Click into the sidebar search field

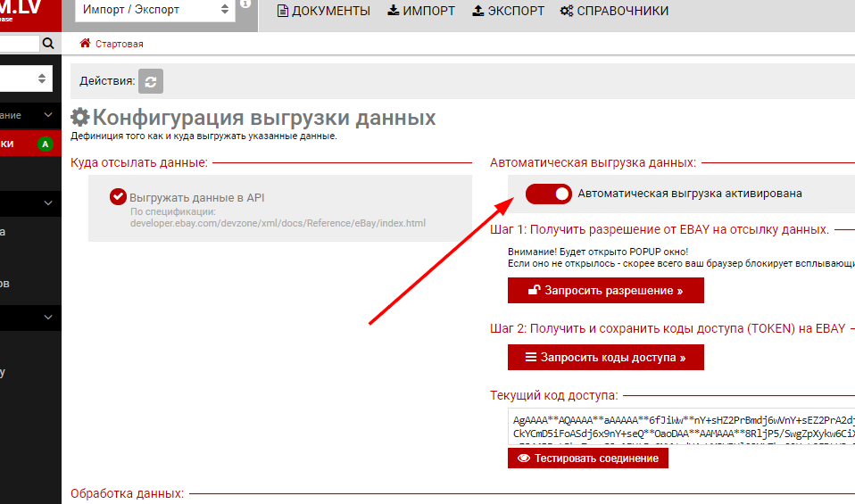(18, 43)
